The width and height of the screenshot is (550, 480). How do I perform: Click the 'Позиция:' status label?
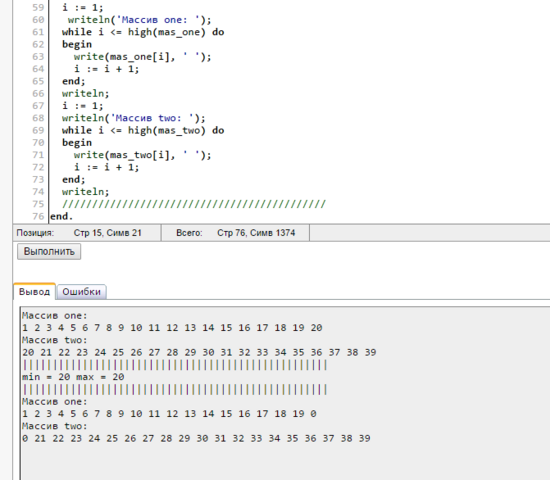coord(35,233)
